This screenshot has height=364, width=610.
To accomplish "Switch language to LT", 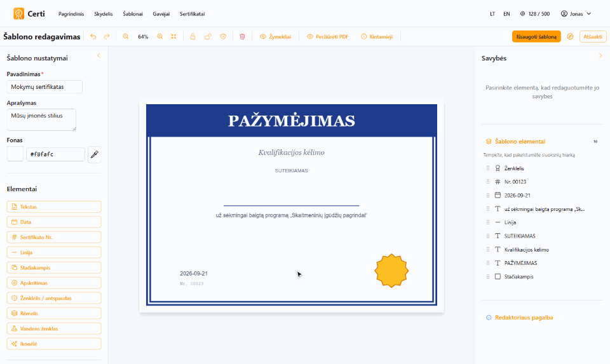I will tap(492, 13).
